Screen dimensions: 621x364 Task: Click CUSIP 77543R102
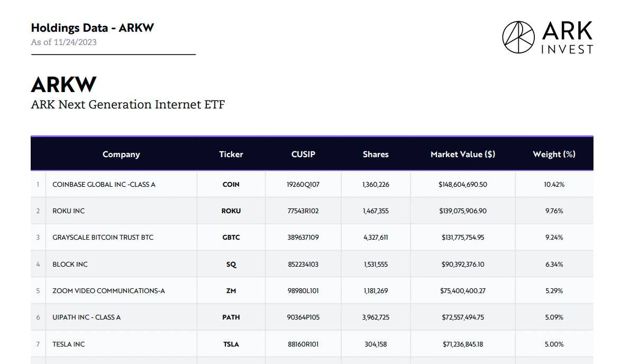click(x=303, y=211)
